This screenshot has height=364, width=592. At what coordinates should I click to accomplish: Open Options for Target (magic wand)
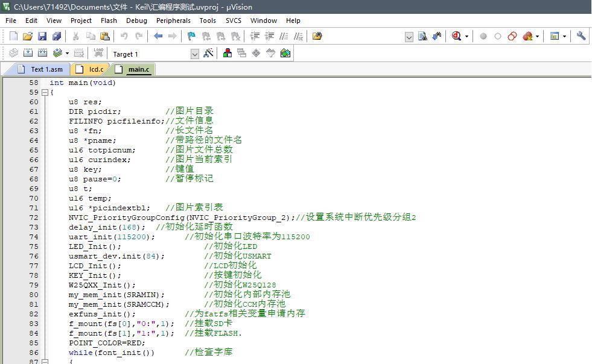click(208, 53)
